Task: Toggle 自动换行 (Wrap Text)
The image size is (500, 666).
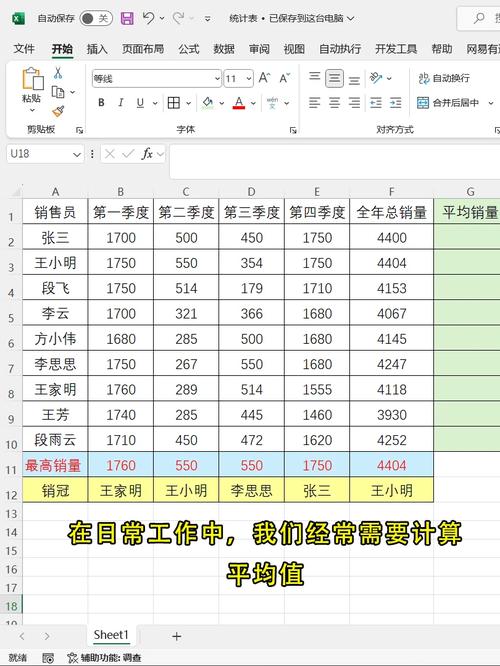Action: pyautogui.click(x=444, y=78)
